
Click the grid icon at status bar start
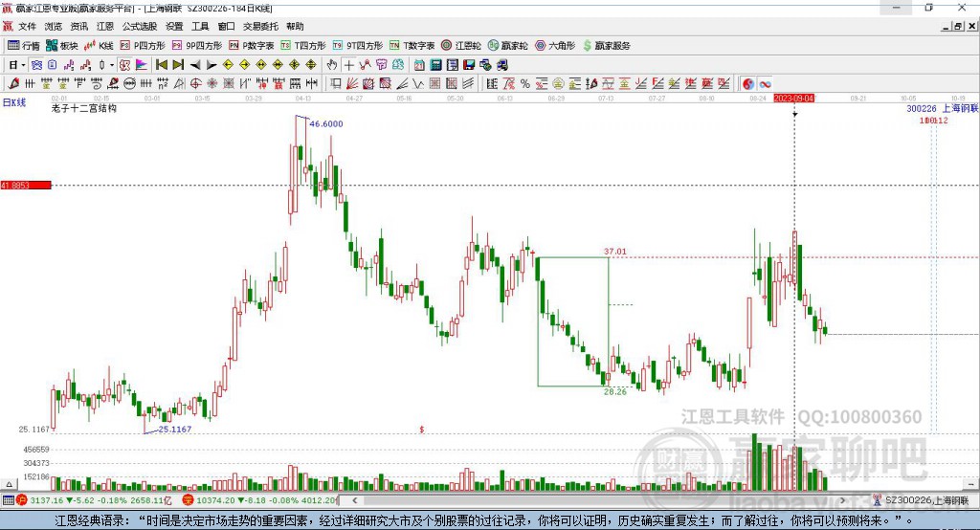pyautogui.click(x=8, y=500)
